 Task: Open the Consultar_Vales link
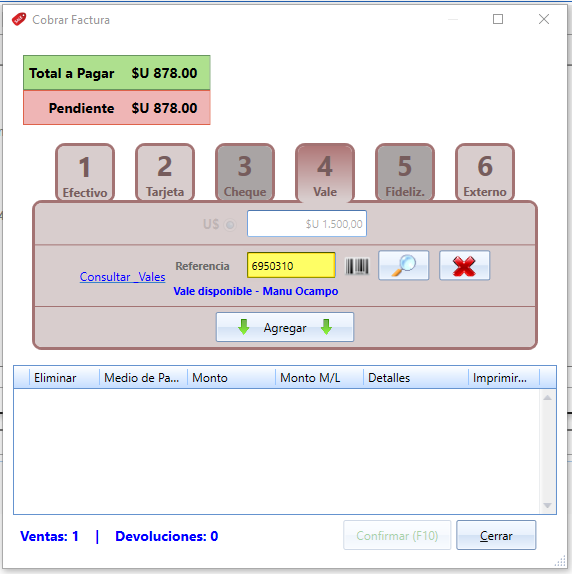click(123, 277)
